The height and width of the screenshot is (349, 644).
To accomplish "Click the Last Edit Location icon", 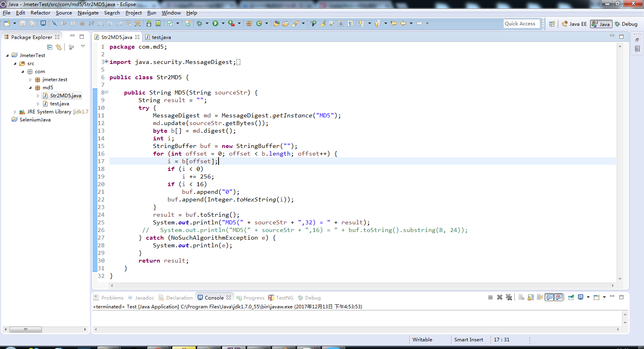I will [394, 23].
